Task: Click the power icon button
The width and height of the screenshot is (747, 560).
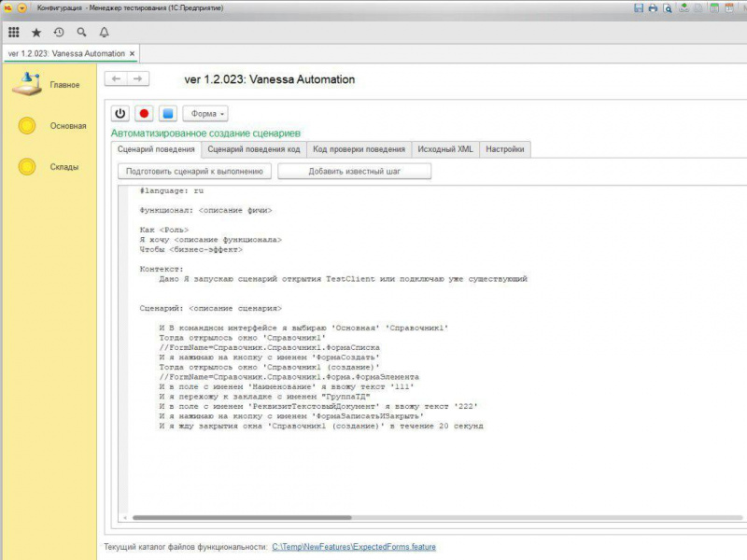Action: pyautogui.click(x=120, y=114)
